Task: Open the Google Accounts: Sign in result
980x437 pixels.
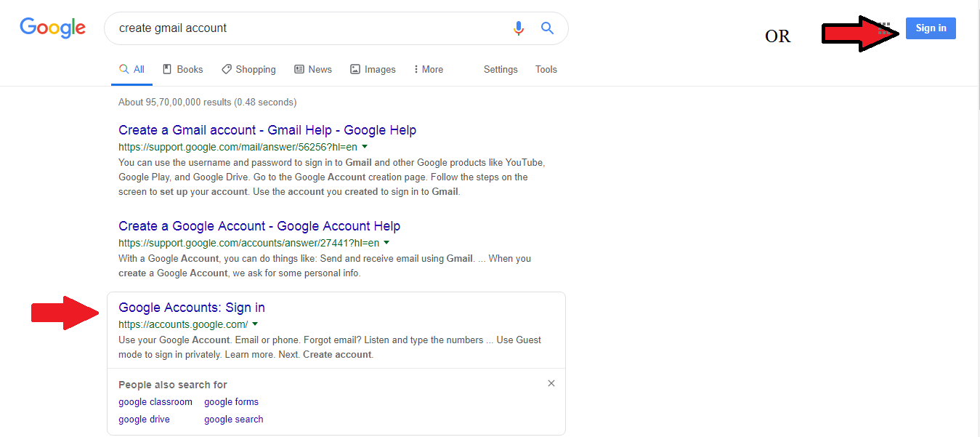Action: (192, 308)
